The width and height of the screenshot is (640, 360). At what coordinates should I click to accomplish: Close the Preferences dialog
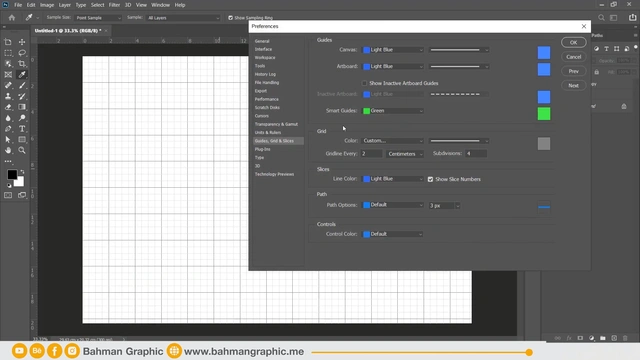tap(584, 26)
